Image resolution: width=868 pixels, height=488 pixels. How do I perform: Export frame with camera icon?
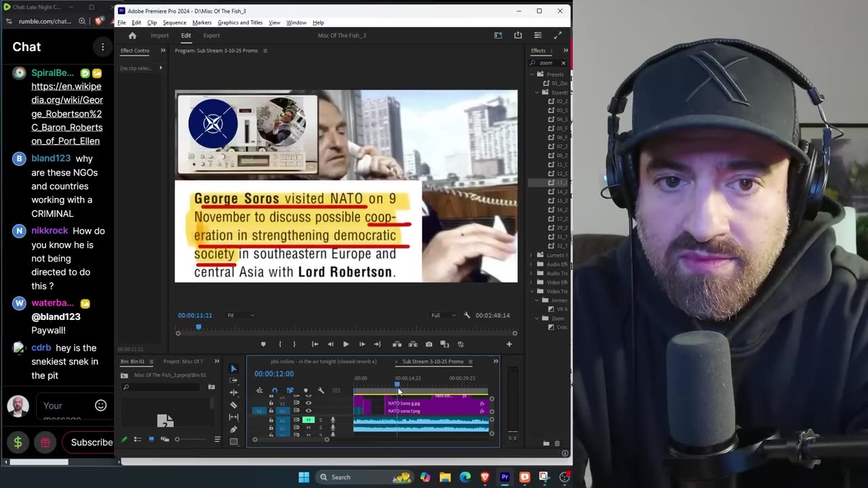tap(429, 344)
